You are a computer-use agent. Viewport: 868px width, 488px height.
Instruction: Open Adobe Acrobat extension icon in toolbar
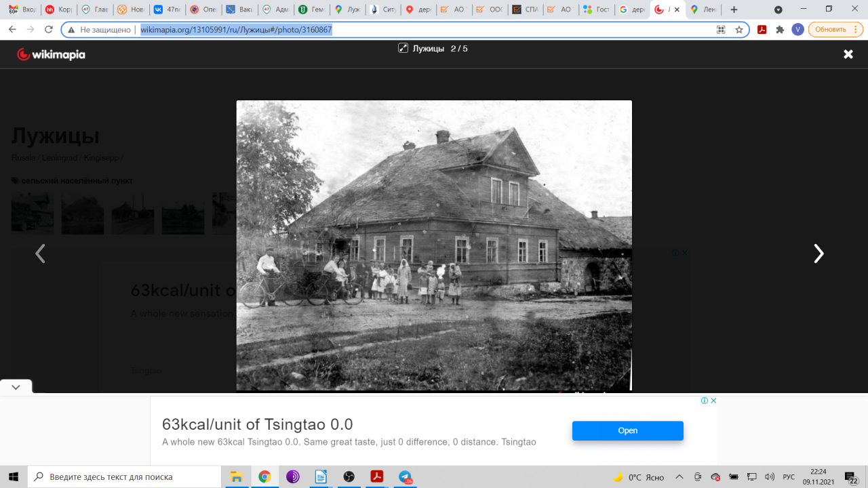click(762, 30)
